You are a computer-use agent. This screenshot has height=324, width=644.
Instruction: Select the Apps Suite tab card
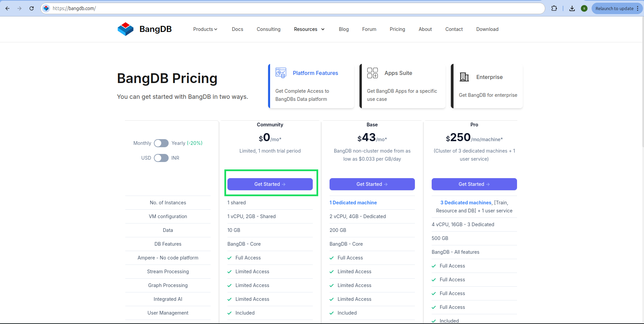(x=402, y=86)
